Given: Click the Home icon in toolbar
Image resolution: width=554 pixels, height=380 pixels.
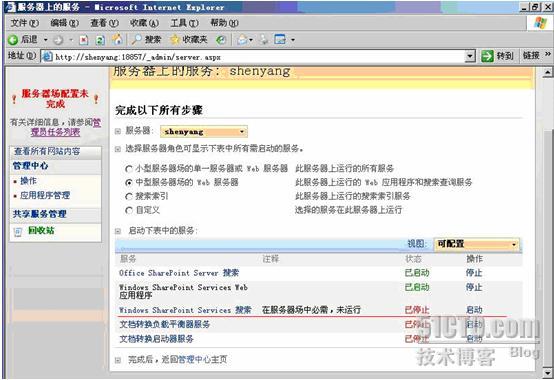Looking at the screenshot, I should 117,40.
